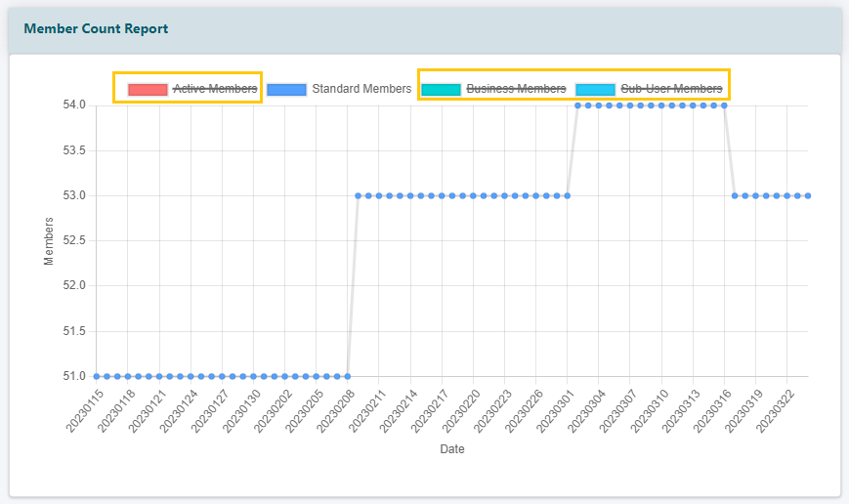Click the cyan Sub-User Members legend swatch
The image size is (849, 504).
(595, 89)
